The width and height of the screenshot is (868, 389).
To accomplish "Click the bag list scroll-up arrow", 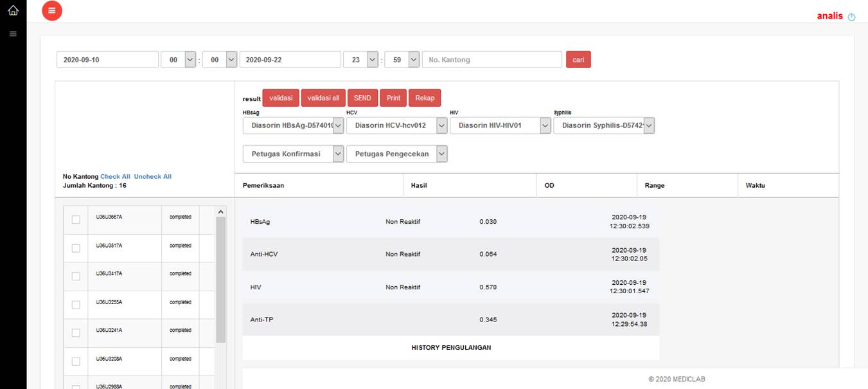I will click(221, 212).
